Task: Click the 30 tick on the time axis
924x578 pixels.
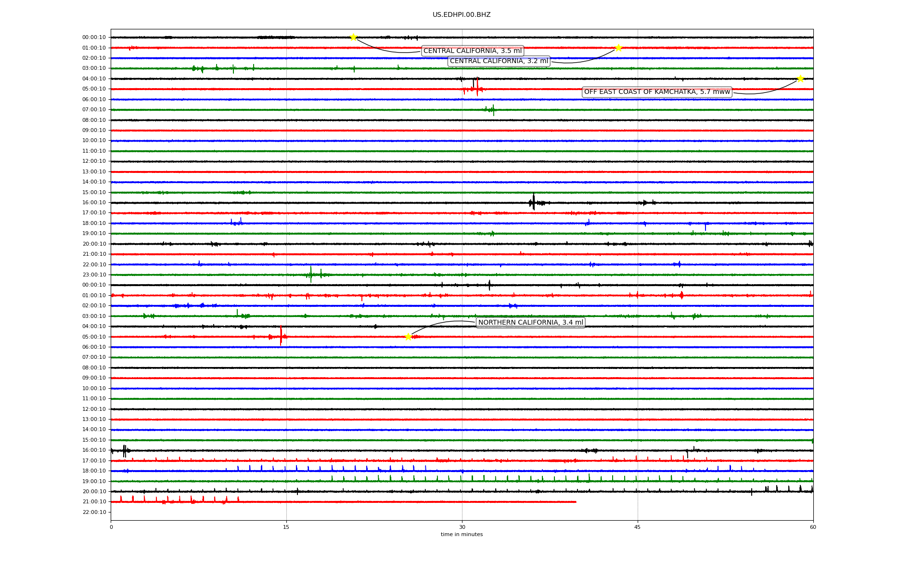Action: tap(462, 527)
